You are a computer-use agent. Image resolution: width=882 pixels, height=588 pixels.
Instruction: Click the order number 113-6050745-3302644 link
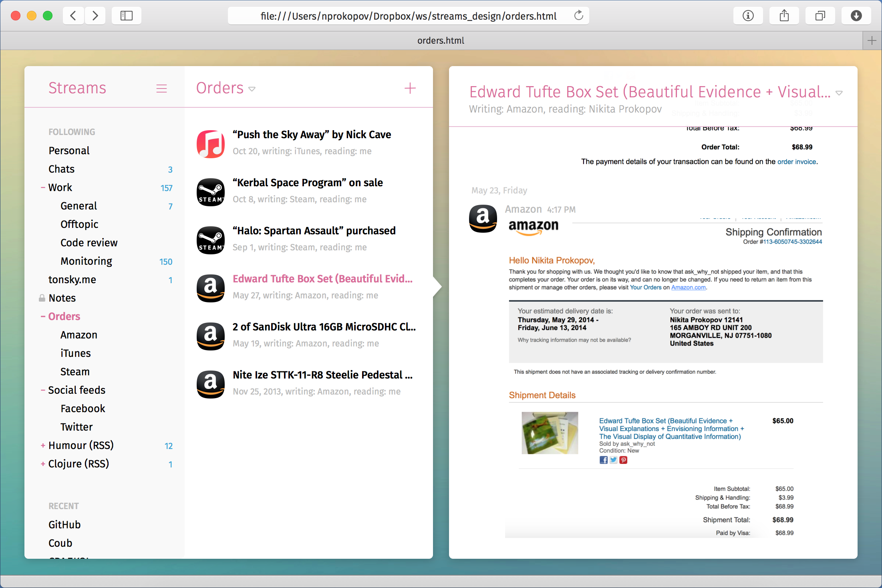click(792, 242)
